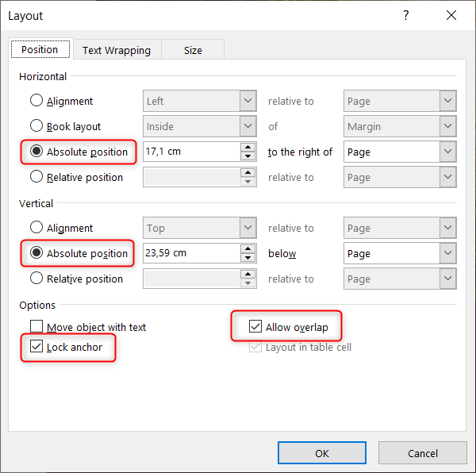476x473 pixels.
Task: Switch to the Size tab
Action: point(193,50)
